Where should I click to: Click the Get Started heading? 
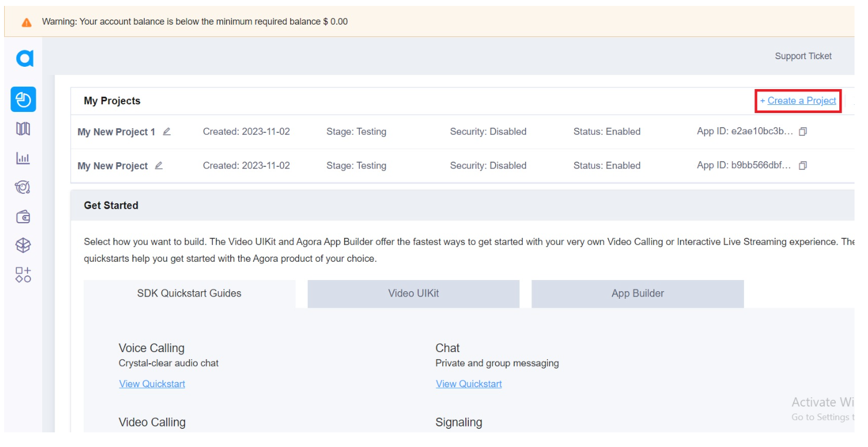(x=111, y=206)
